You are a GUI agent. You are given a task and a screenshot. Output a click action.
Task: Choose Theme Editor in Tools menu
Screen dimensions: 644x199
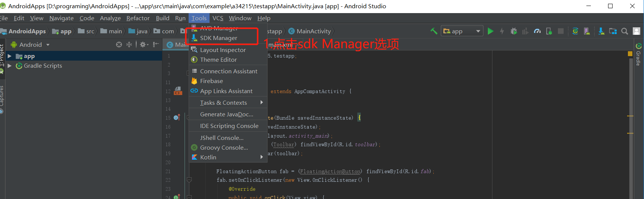[x=228, y=60]
